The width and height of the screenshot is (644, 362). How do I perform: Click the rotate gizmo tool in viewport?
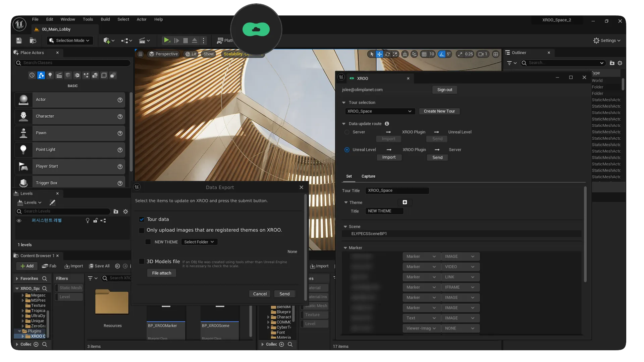[387, 54]
